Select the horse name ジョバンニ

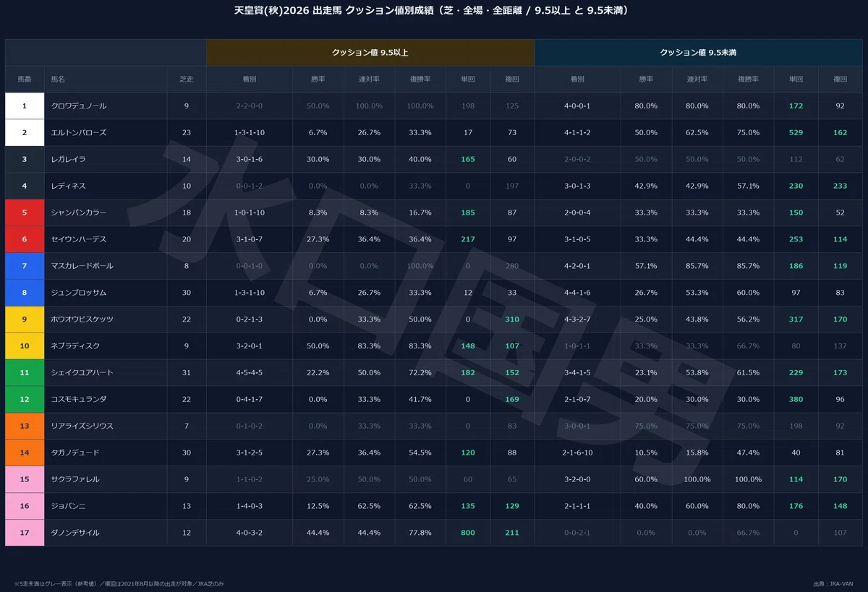pyautogui.click(x=69, y=506)
